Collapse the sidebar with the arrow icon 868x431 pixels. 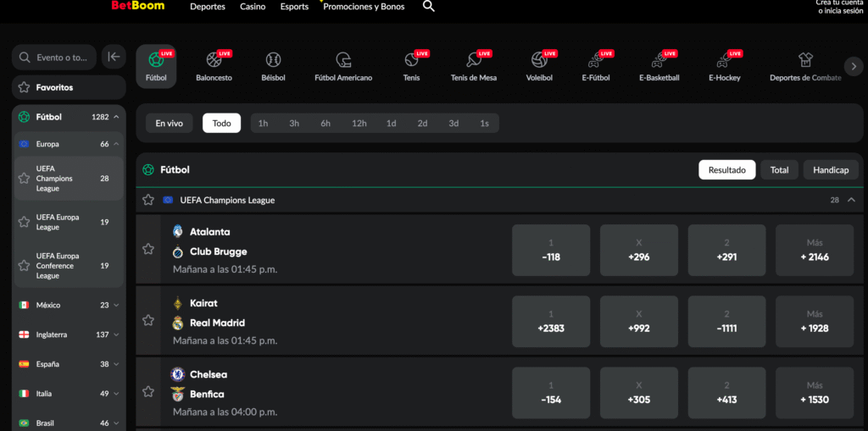pos(114,57)
